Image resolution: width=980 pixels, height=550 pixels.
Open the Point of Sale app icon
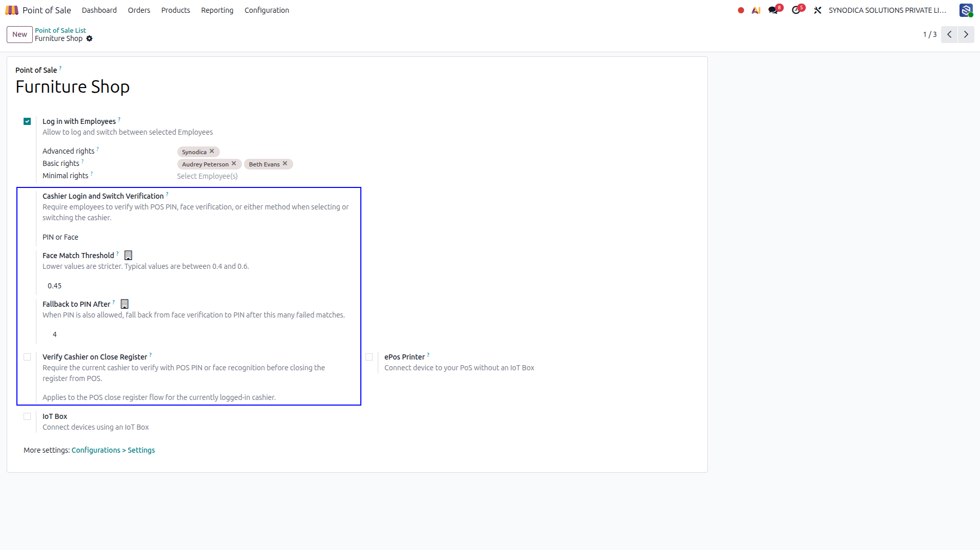12,10
